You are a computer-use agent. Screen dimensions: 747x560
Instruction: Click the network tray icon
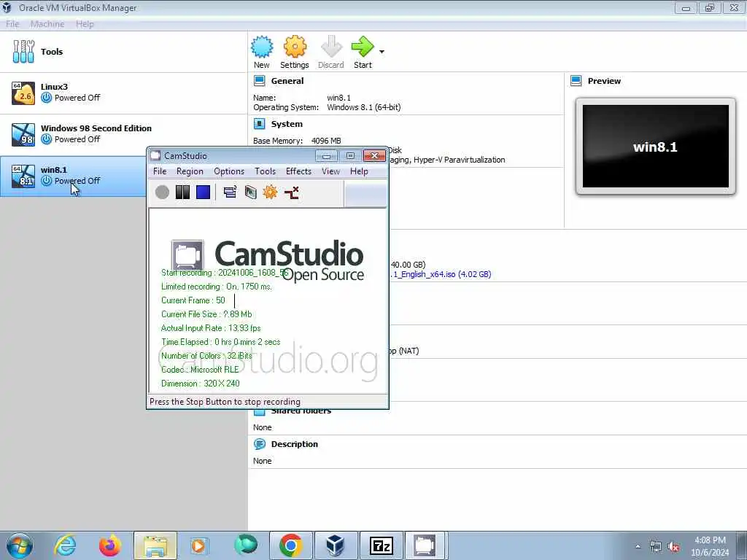656,547
